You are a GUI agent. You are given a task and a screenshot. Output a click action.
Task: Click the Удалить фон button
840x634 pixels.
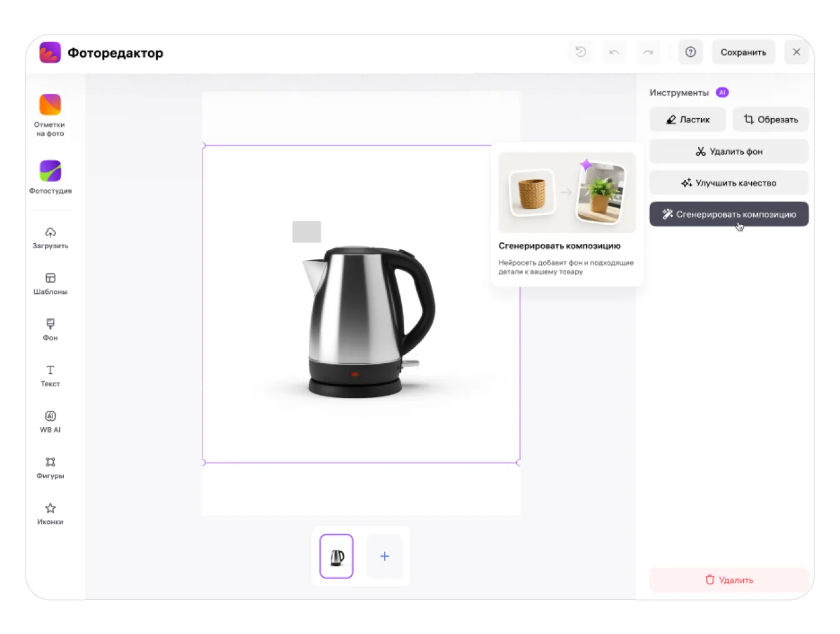coord(729,151)
